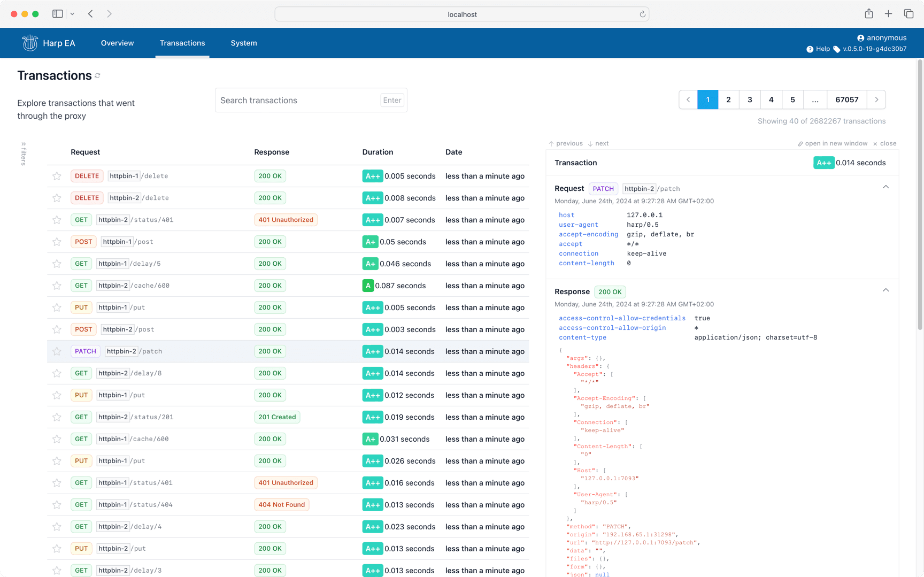Click the Harp EA harp logo

click(30, 43)
